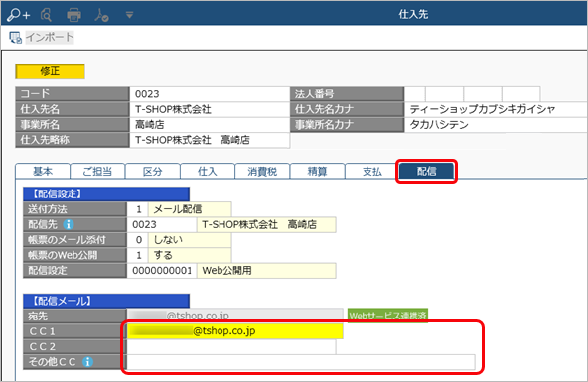Click the 送付方法 code field

[138, 209]
